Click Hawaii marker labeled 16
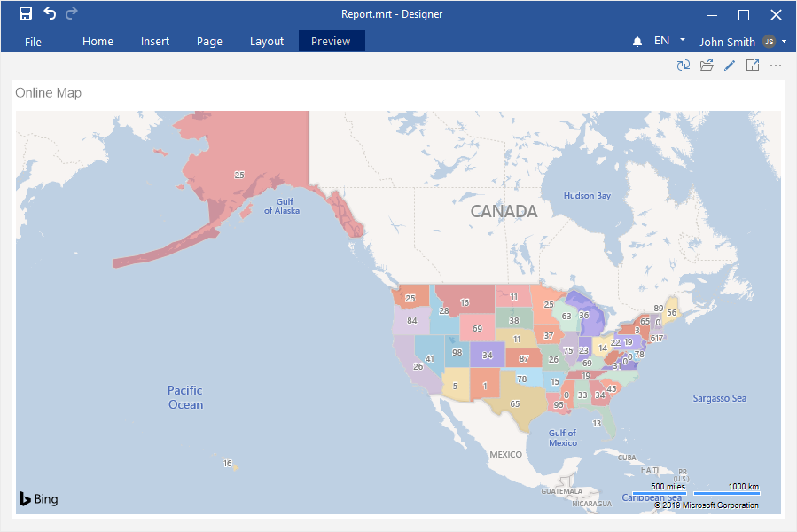 click(227, 463)
